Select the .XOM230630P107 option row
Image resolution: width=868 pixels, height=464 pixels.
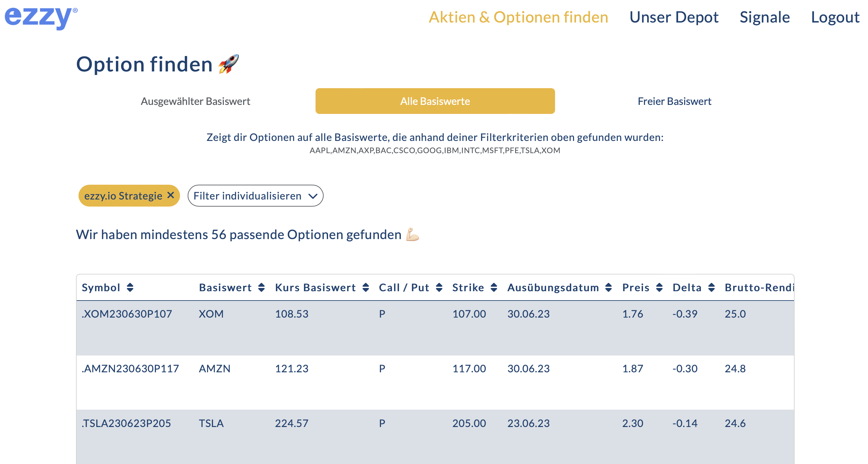coord(127,314)
